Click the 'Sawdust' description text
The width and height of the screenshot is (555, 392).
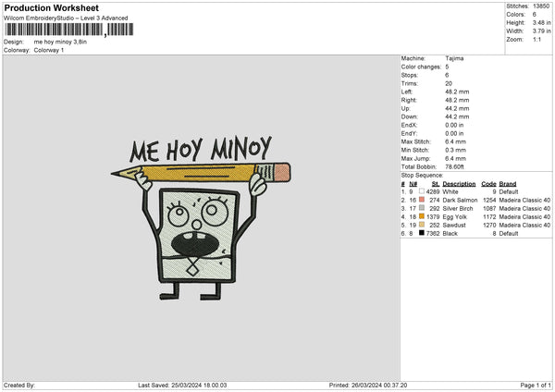click(x=454, y=226)
